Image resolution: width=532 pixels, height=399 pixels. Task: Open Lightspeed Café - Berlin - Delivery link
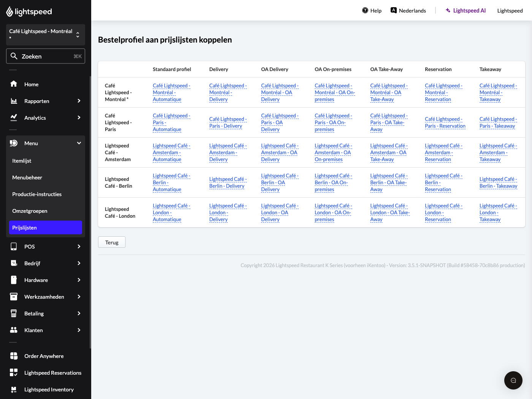click(228, 182)
